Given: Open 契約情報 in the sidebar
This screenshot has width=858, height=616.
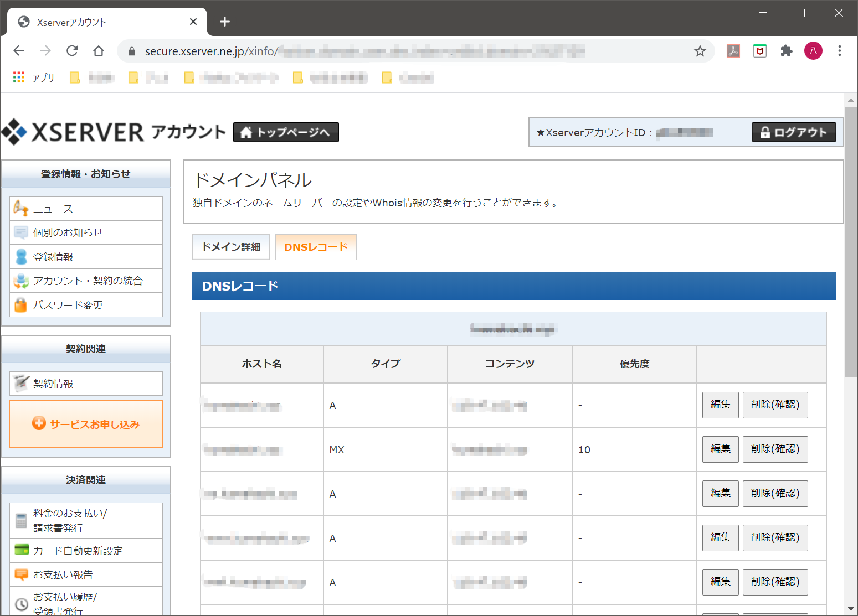Looking at the screenshot, I should (x=86, y=384).
